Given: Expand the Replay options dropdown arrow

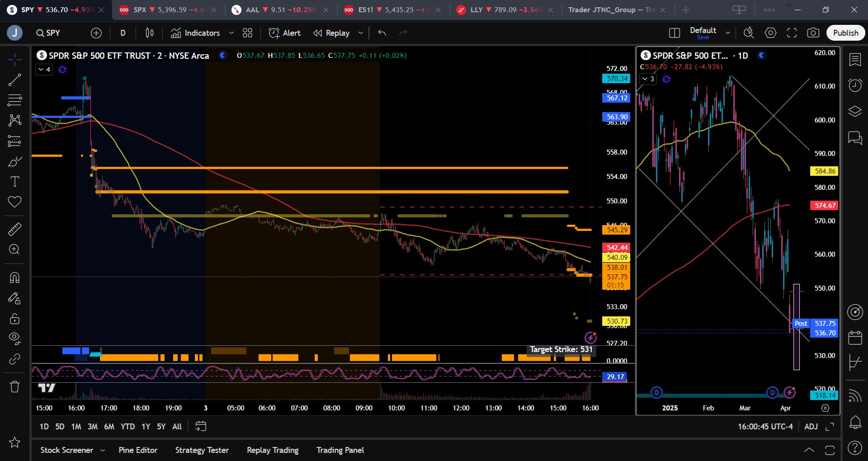Looking at the screenshot, I should 361,33.
